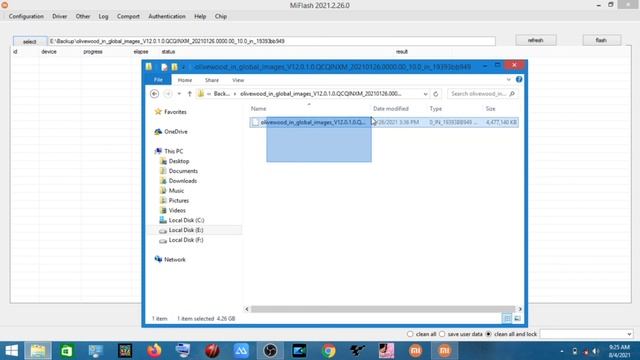Click the Explorer back arrow
The height and width of the screenshot is (360, 640).
coord(154,94)
